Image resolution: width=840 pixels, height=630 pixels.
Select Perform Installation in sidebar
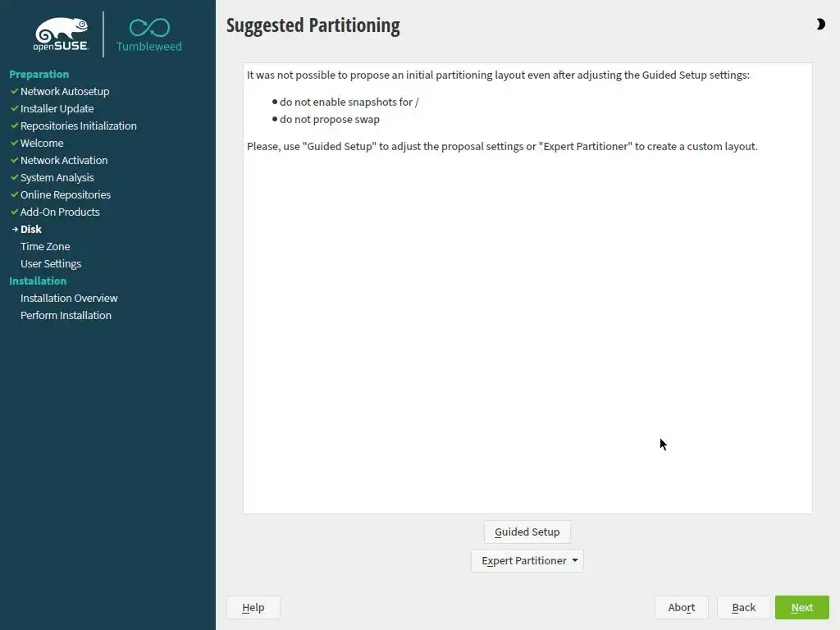click(66, 315)
